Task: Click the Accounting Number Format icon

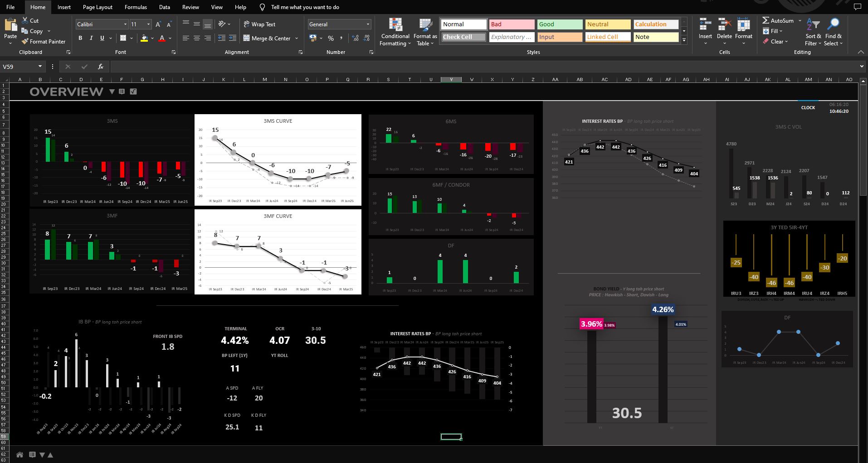Action: [313, 38]
